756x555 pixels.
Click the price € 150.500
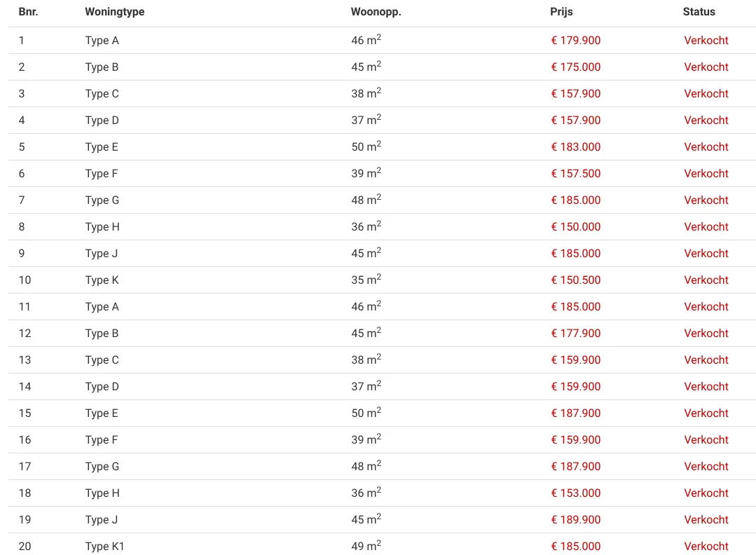(x=576, y=280)
